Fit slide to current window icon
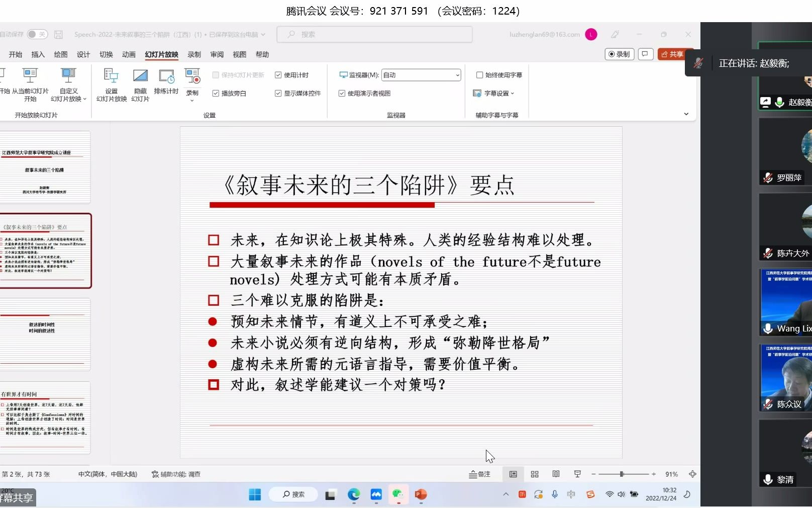 tap(692, 474)
